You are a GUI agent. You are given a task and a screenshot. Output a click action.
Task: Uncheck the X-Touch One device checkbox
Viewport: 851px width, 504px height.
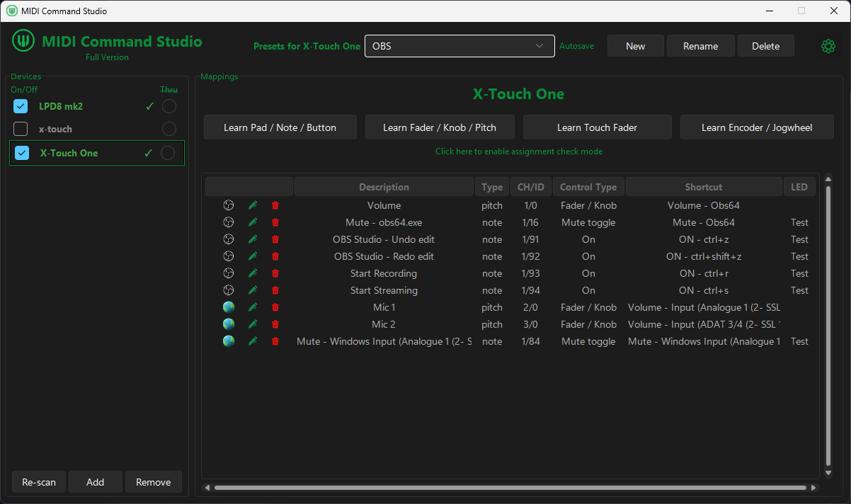[22, 153]
